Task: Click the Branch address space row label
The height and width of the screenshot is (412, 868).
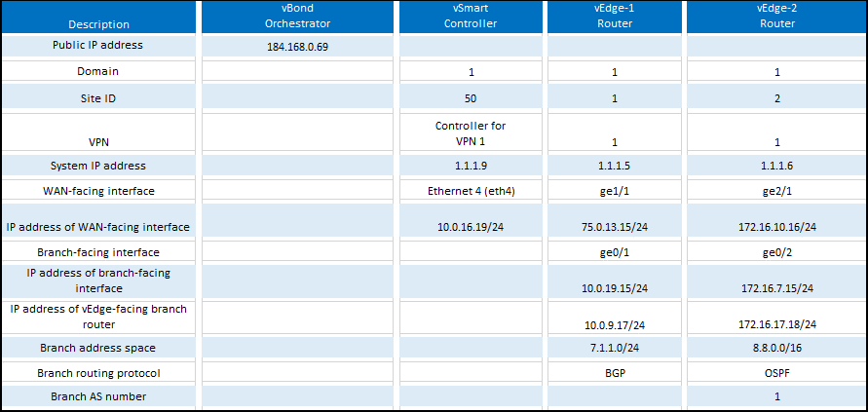Action: (x=98, y=349)
